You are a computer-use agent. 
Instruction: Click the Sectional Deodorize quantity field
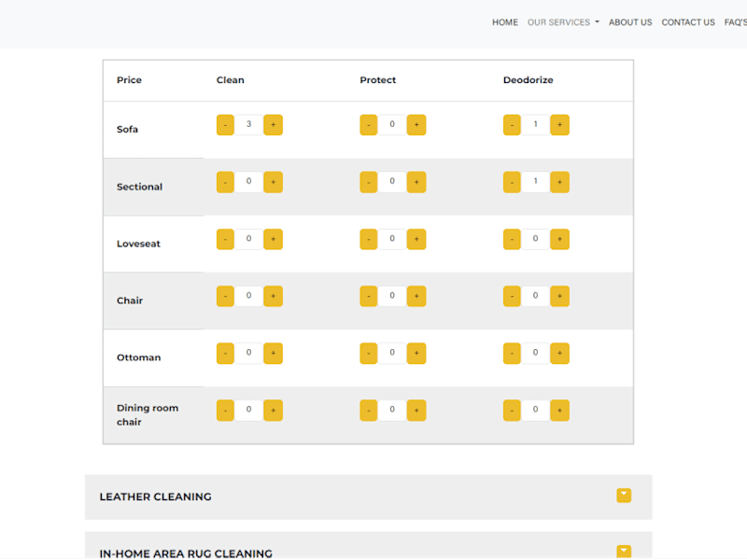535,181
